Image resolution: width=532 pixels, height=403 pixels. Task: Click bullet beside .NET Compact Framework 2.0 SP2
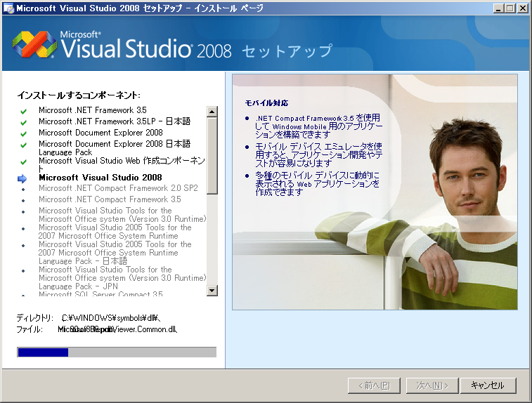[23, 189]
